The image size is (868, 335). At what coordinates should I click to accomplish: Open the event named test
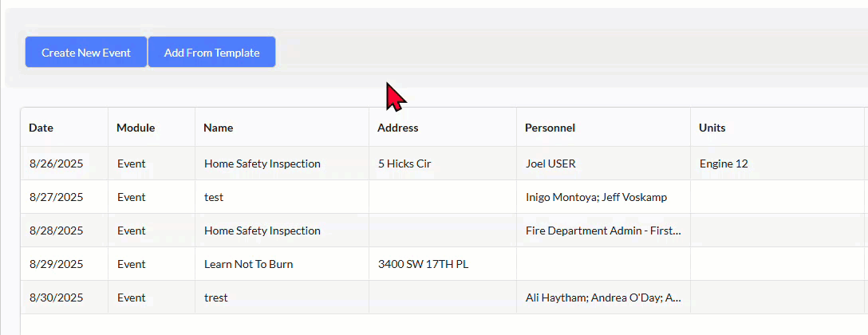click(214, 197)
